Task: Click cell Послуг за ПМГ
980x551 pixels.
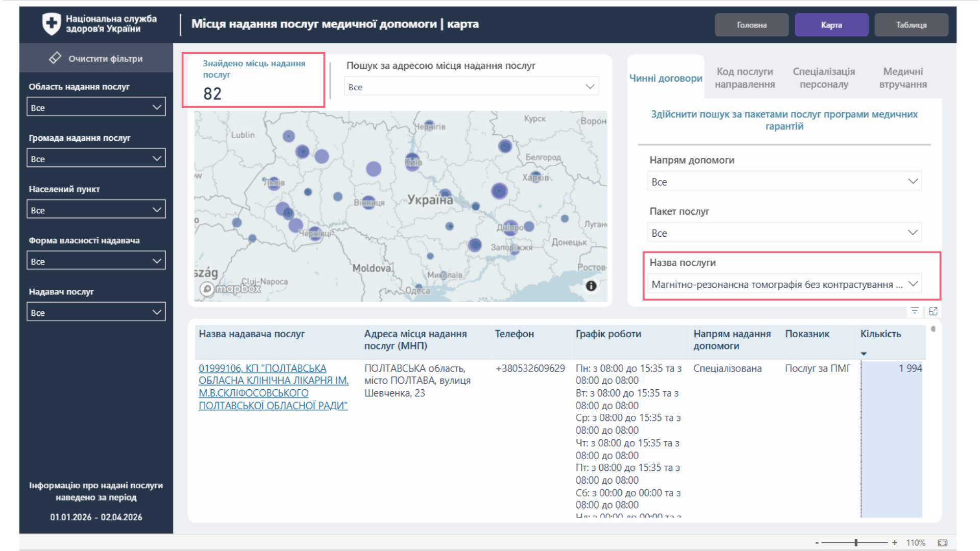Action: coord(818,368)
